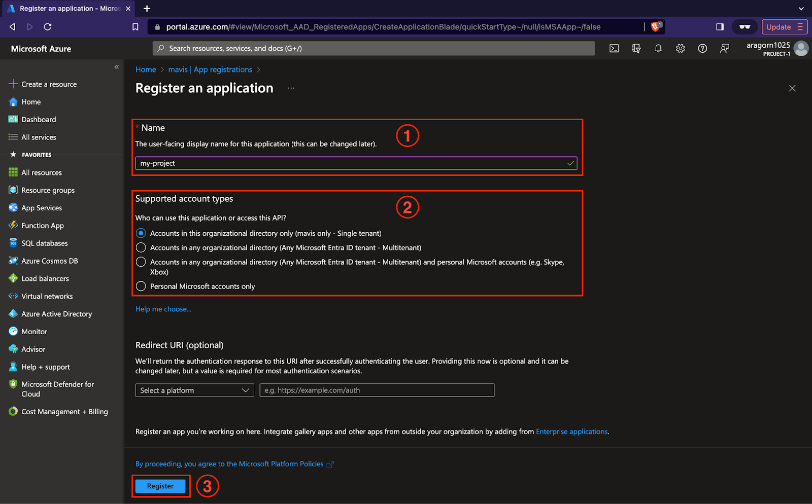Image resolution: width=812 pixels, height=504 pixels.
Task: Click the Azure Active Directory icon
Action: click(x=13, y=314)
